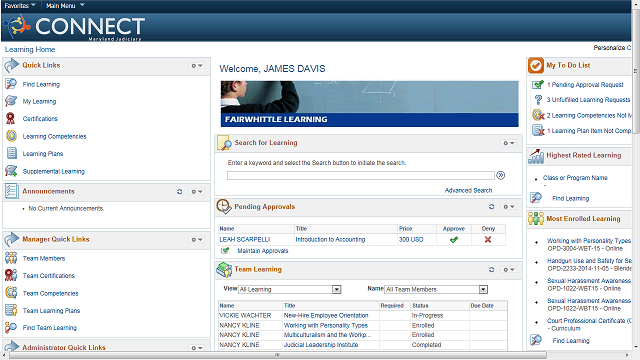
Task: Open the Favorites menu
Action: tap(20, 5)
